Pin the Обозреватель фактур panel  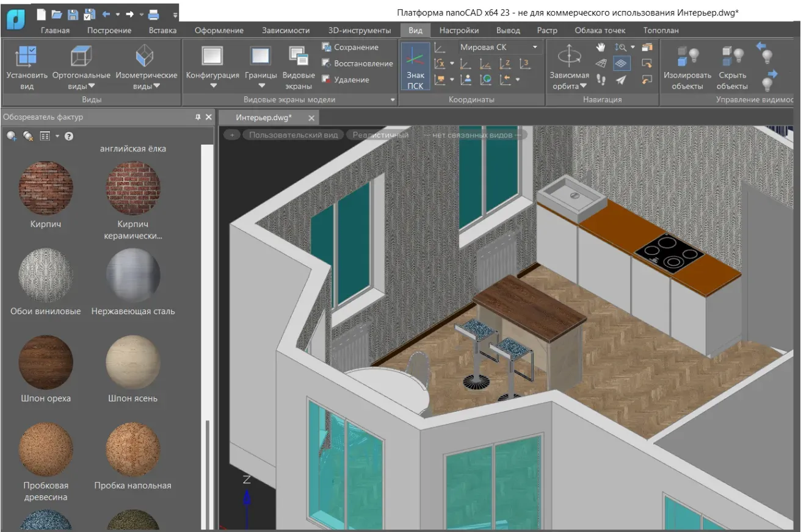click(x=198, y=117)
